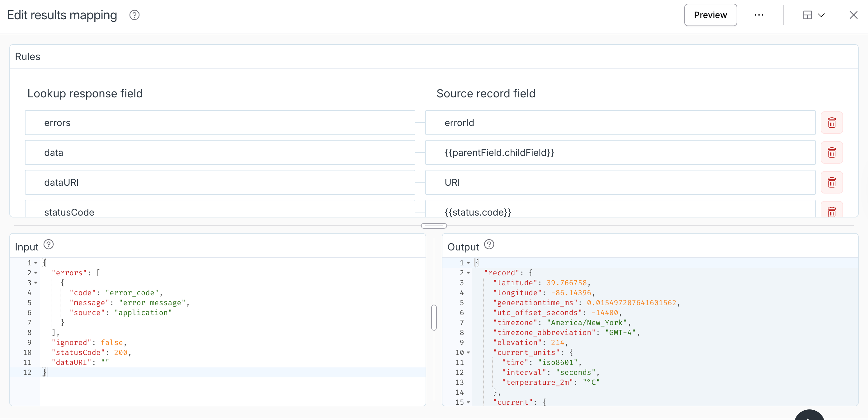Open the layout view dropdown
The height and width of the screenshot is (420, 868).
[x=814, y=15]
